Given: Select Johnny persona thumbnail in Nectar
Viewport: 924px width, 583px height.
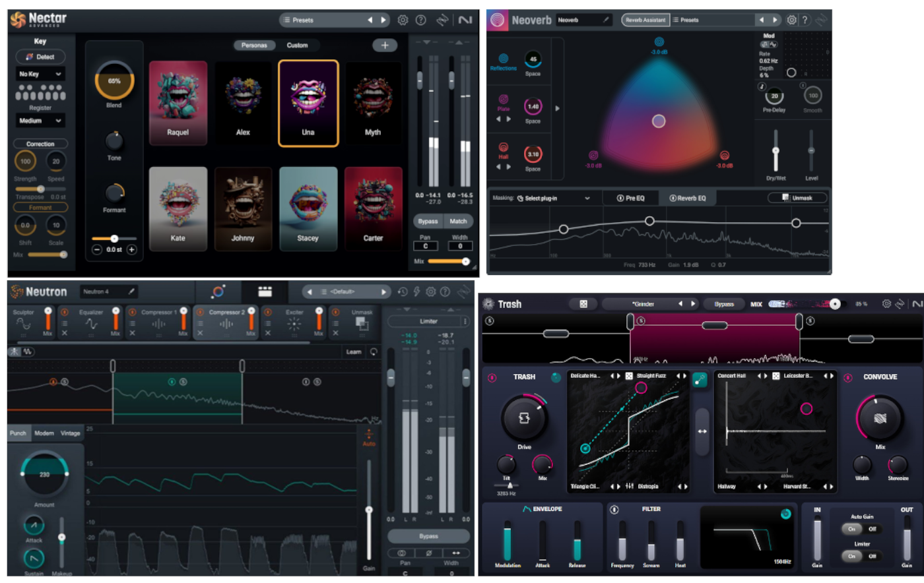Looking at the screenshot, I should (x=243, y=208).
